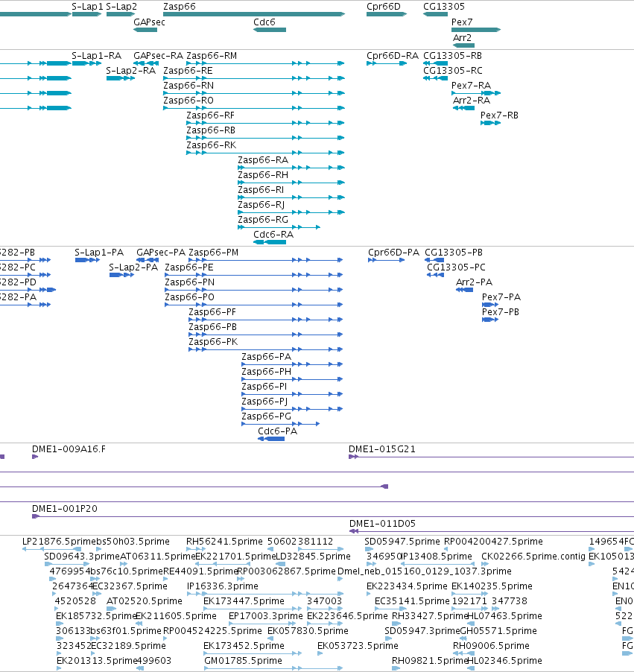634x672 pixels.
Task: Select transcript Zasp66-RA
Action: pyautogui.click(x=291, y=168)
